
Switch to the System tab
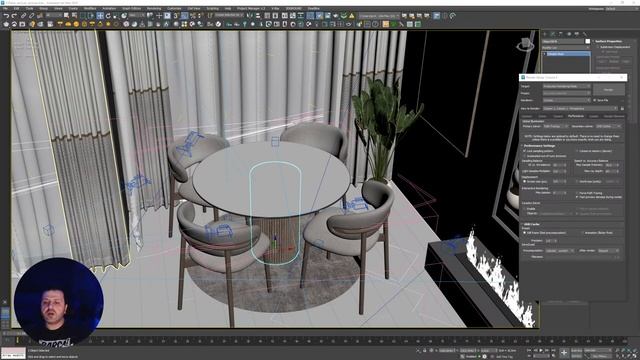pos(593,116)
